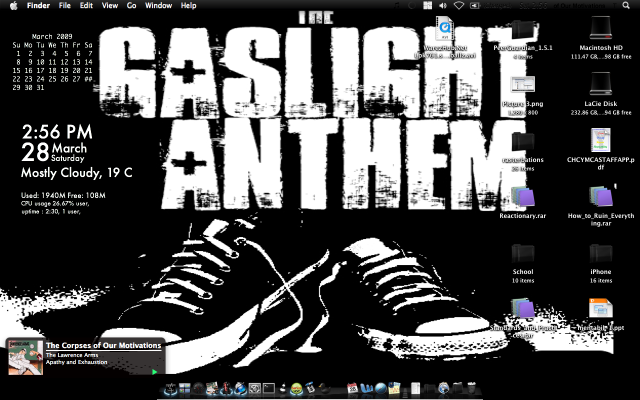Screen dimensions: 640x400
Task: Select the WarezHub.Net avi file icon
Action: pyautogui.click(x=445, y=29)
